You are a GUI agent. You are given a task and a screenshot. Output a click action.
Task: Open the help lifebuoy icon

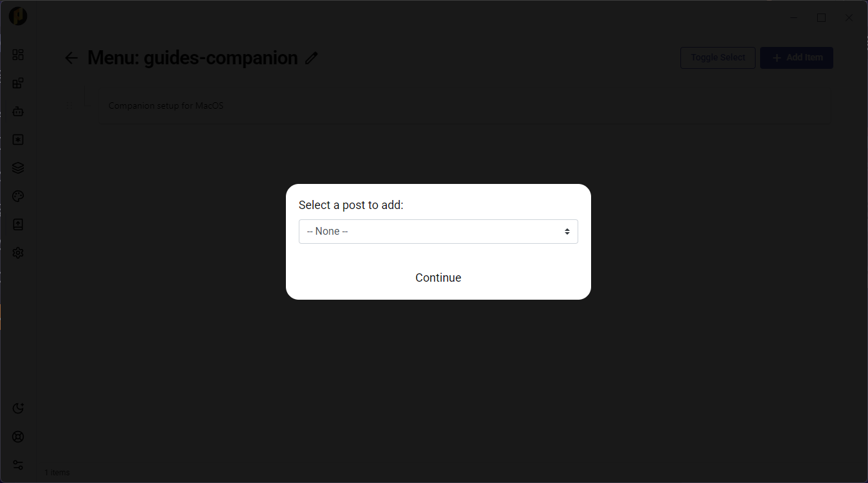click(18, 437)
